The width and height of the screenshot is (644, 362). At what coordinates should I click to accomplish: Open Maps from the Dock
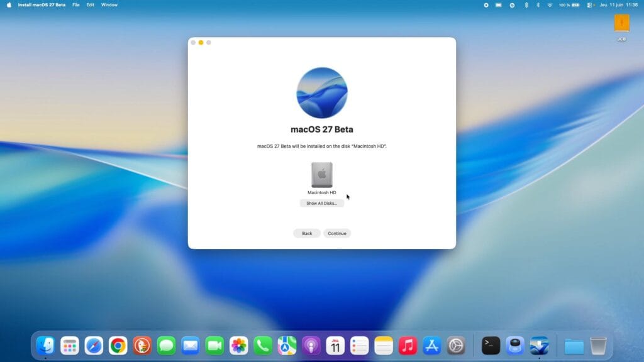287,346
